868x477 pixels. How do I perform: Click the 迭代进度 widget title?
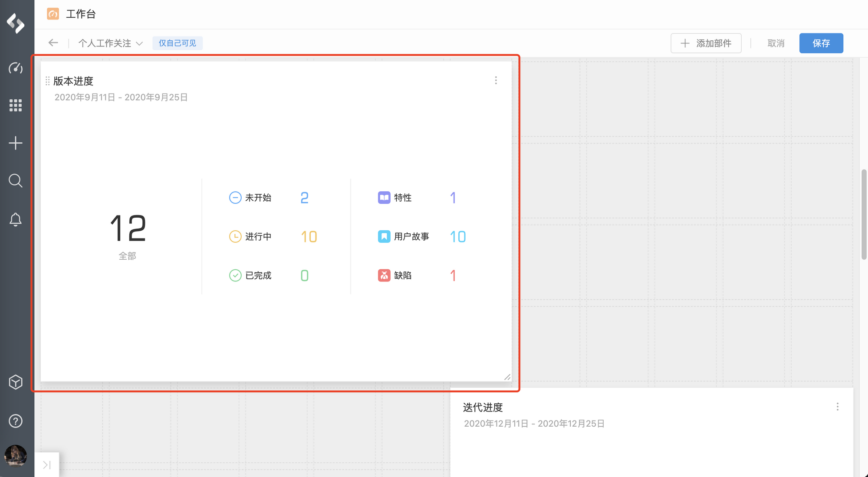[x=483, y=407]
